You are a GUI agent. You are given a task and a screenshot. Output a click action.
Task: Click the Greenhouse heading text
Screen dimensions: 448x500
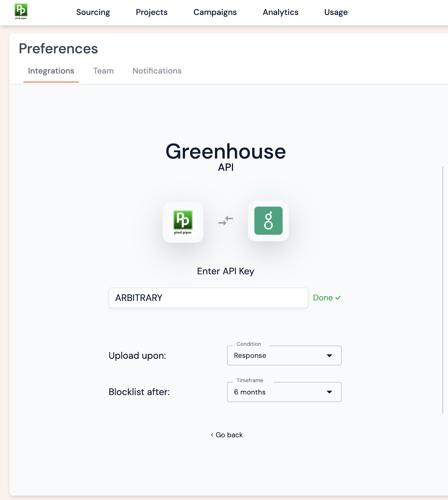(226, 152)
